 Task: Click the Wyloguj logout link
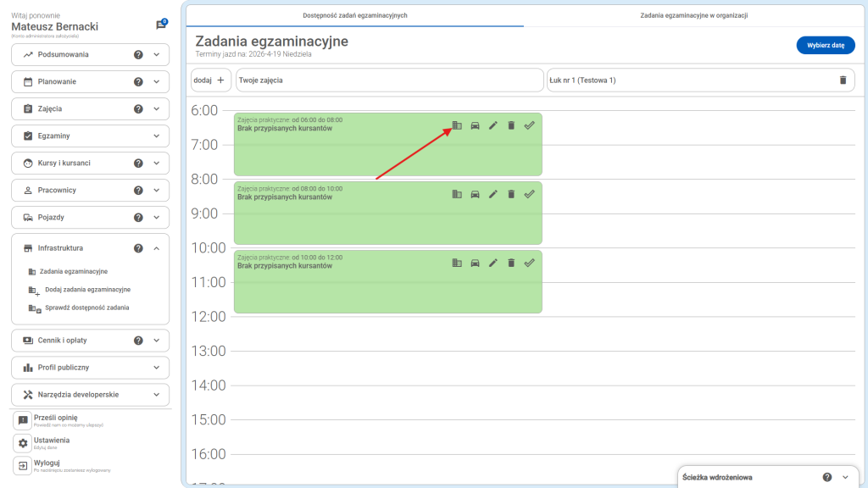pos(48,463)
